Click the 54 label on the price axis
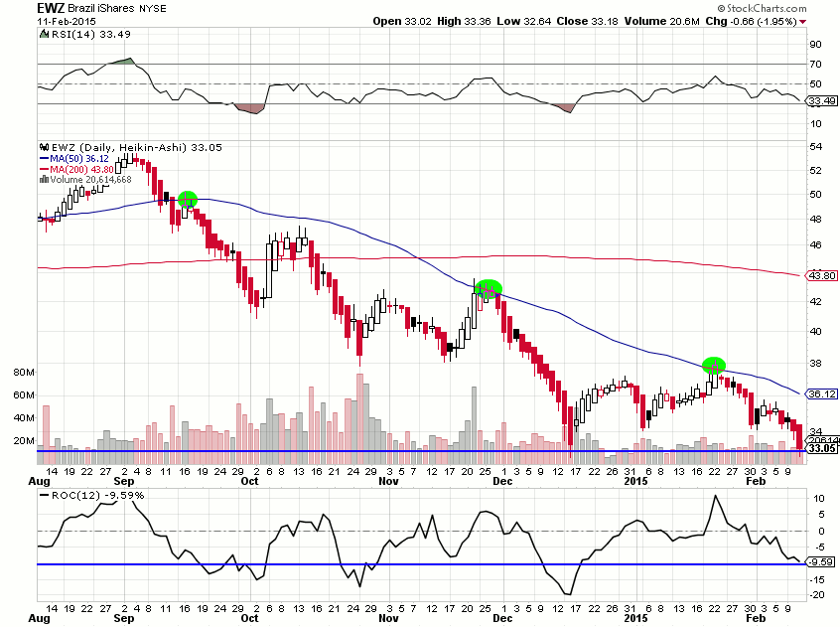Image resolution: width=840 pixels, height=627 pixels. [x=815, y=147]
